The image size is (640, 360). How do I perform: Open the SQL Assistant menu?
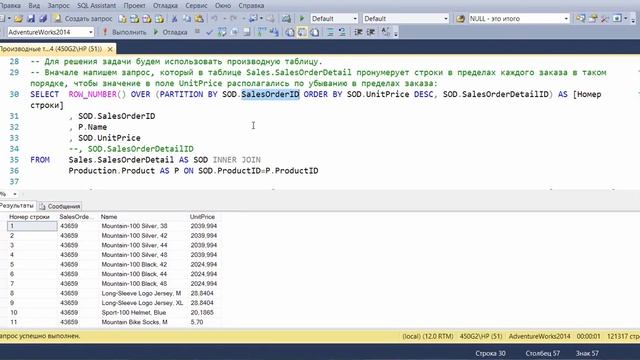[97, 6]
